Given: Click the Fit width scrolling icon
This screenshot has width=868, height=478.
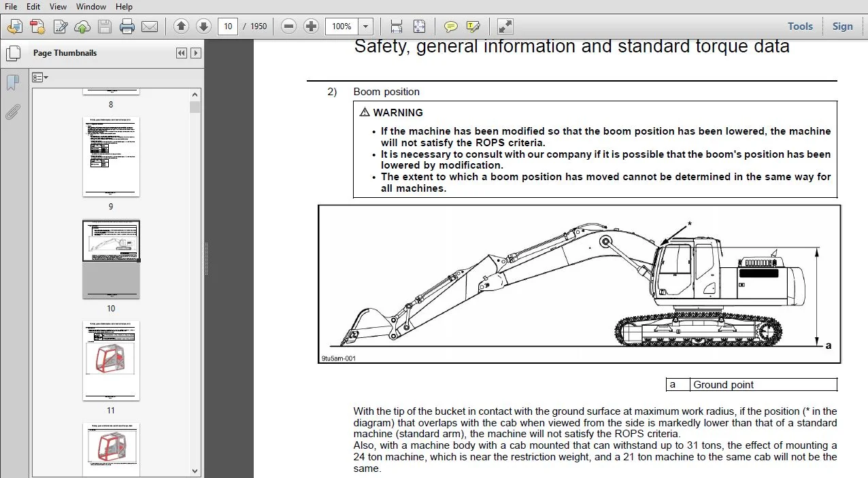Looking at the screenshot, I should (x=397, y=27).
